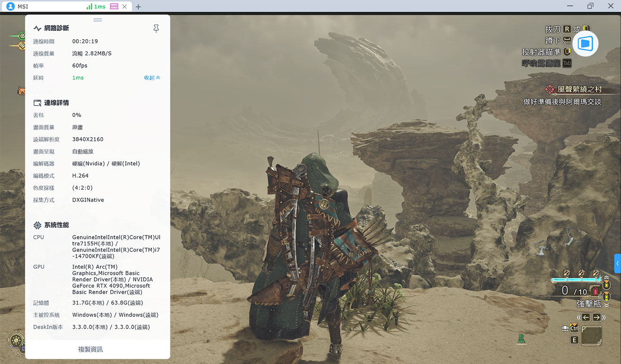
Task: Click the UHD quality badge in tab
Action: click(114, 6)
